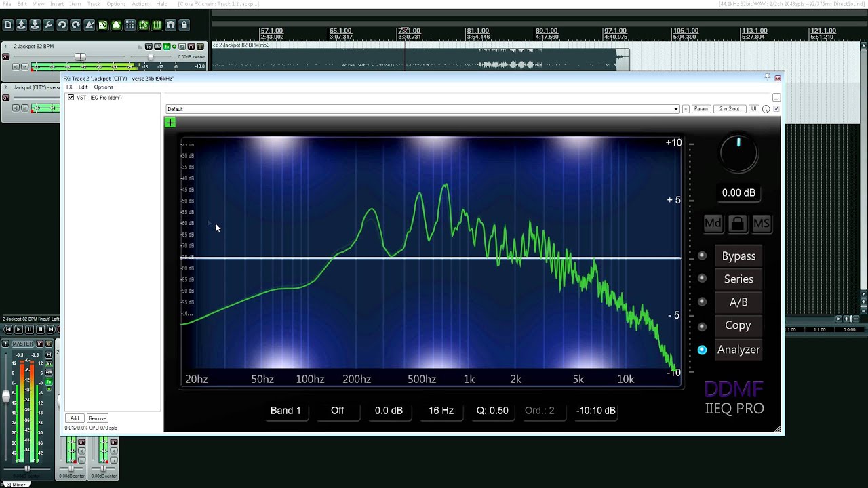Open the wrench project settings icon
Screen dimensions: 868x488
[49, 25]
